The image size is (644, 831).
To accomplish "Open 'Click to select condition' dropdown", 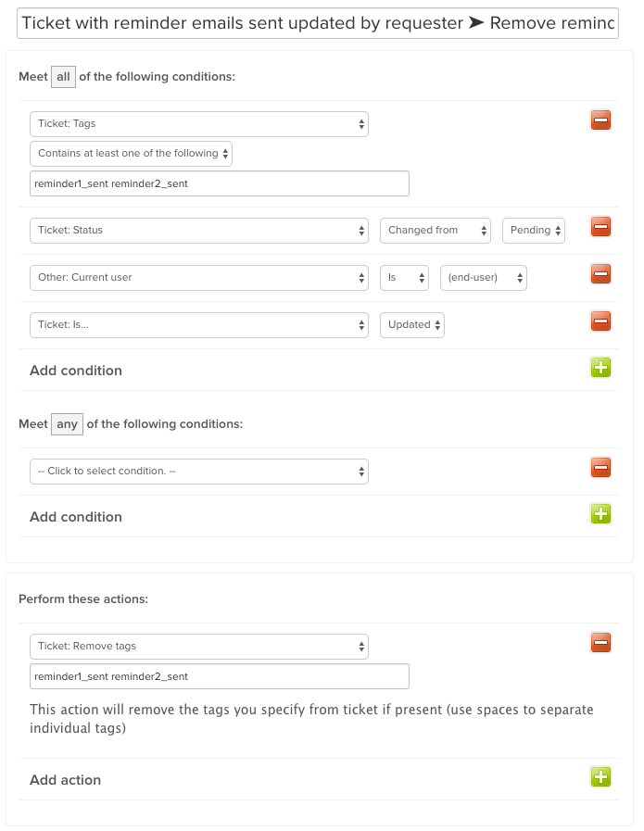I will click(x=199, y=472).
